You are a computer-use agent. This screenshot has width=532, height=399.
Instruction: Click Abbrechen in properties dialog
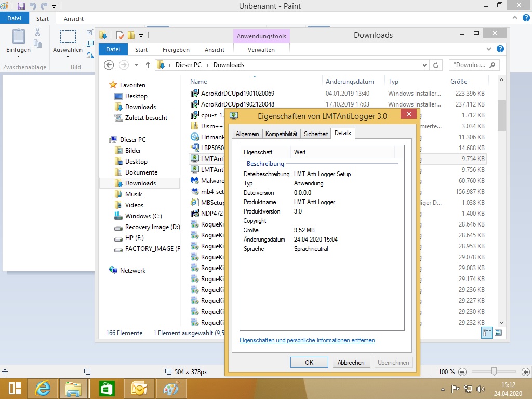[x=351, y=362]
